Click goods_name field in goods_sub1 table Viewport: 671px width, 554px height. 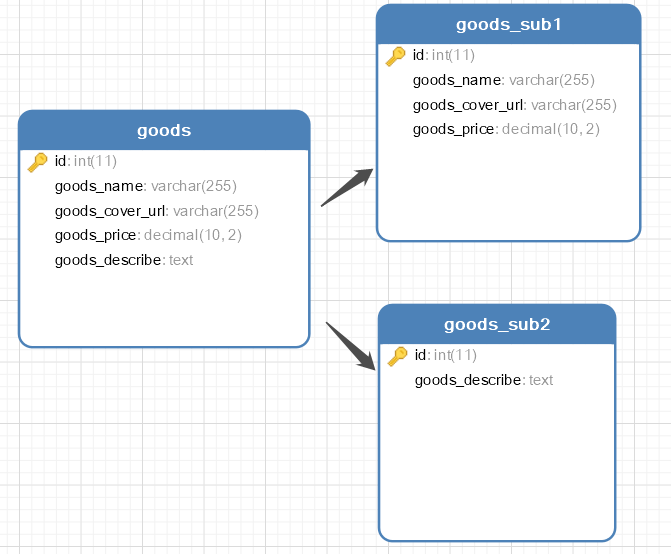pos(503,80)
